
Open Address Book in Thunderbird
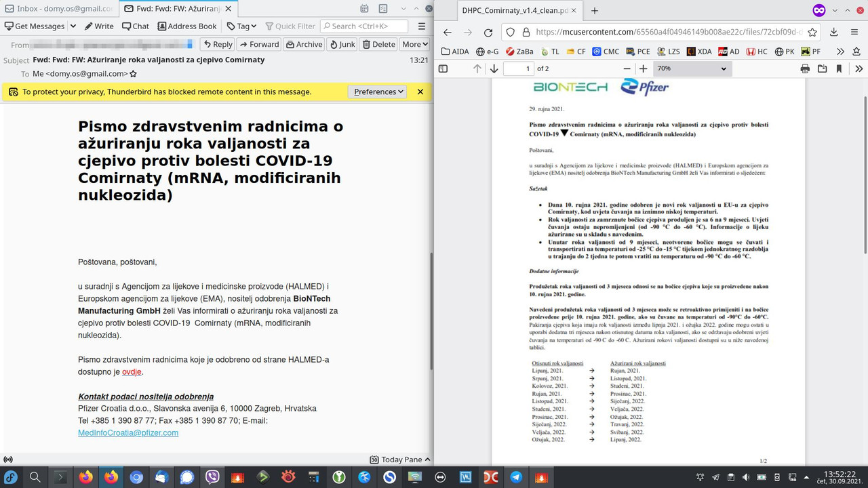187,26
